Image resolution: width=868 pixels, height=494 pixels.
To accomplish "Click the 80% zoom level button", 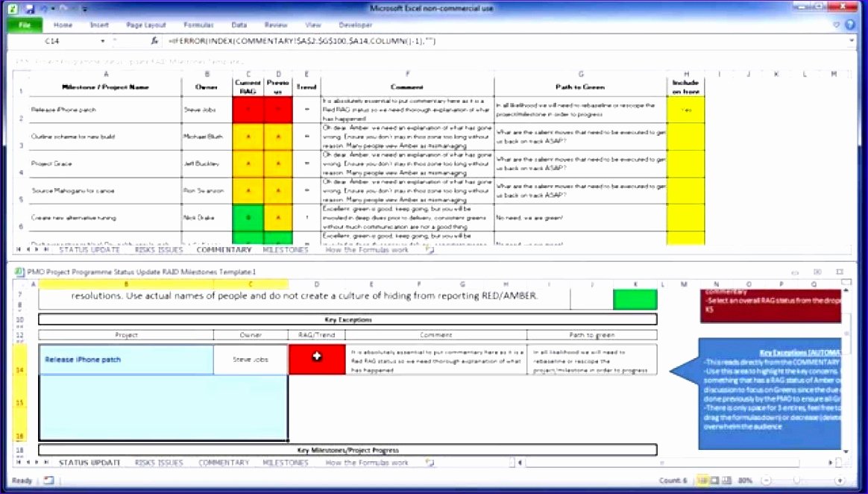I will (745, 480).
